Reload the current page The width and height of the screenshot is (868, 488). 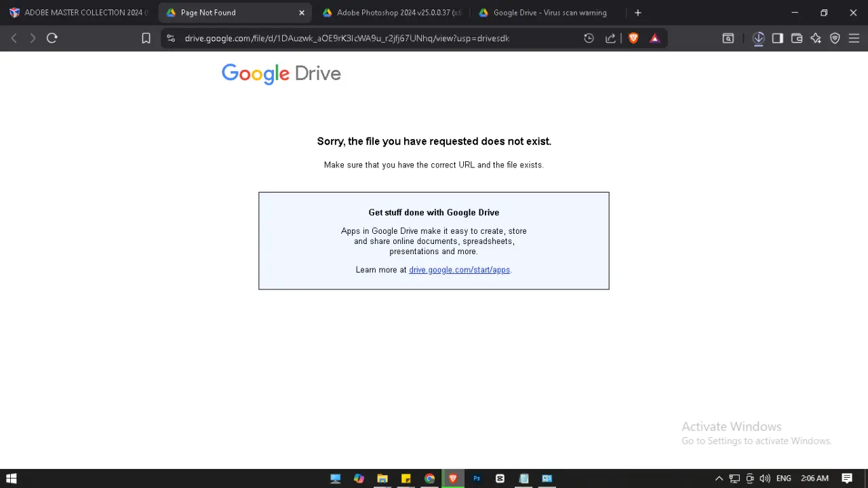point(52,39)
